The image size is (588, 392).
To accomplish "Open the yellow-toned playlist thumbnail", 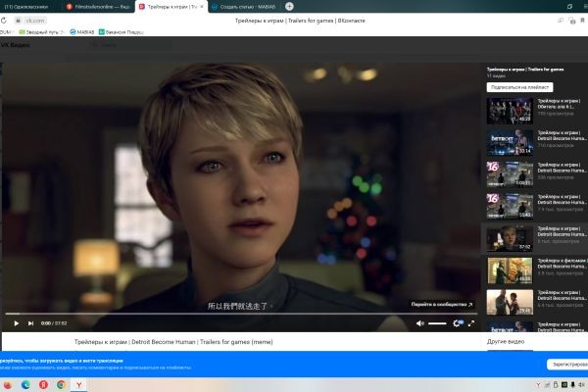I will coord(510,270).
